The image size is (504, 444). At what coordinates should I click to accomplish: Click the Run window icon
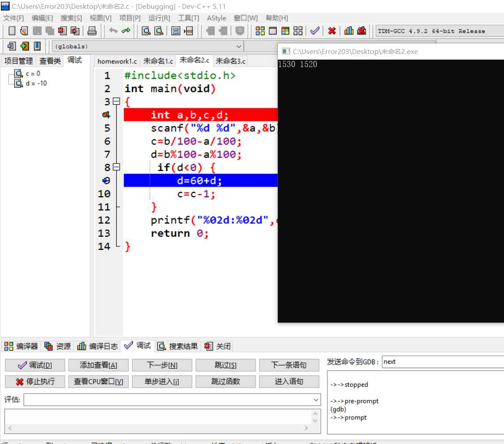point(273,31)
